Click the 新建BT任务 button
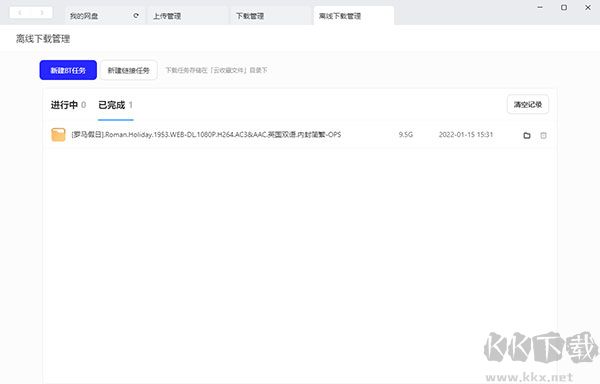This screenshot has width=600, height=384. coord(68,70)
